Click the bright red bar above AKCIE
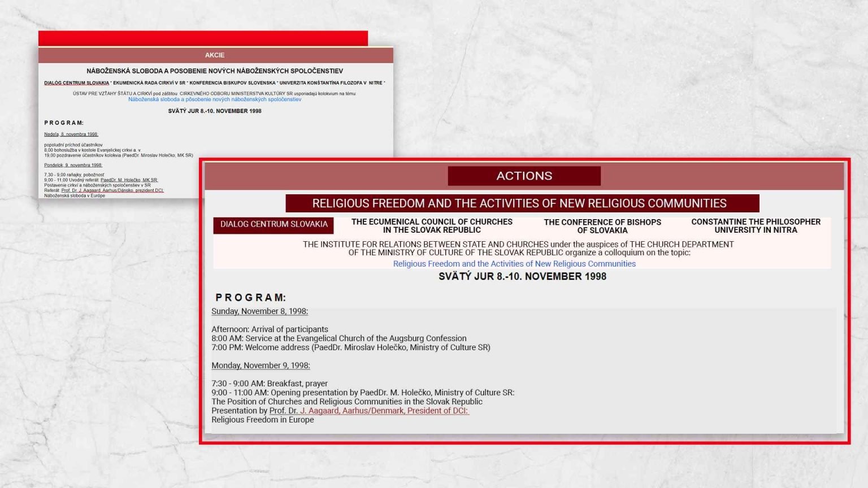Image resolution: width=868 pixels, height=488 pixels. pyautogui.click(x=203, y=38)
